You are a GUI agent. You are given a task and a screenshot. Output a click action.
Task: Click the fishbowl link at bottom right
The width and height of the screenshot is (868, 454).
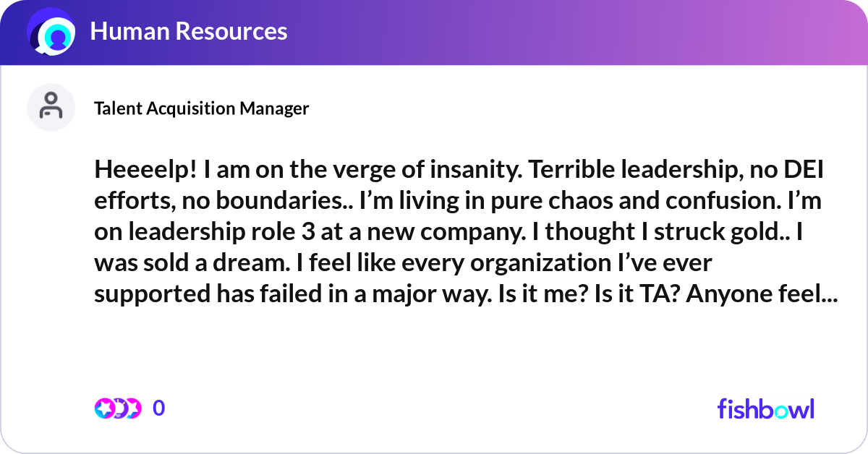[x=765, y=408]
